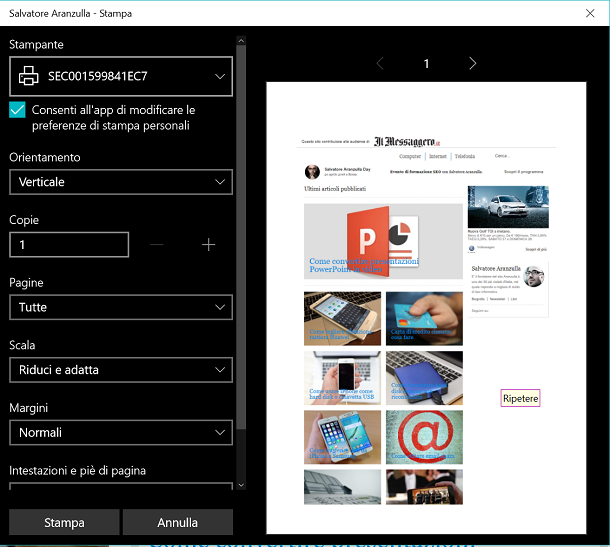Click the Ripetere tooltip label
Viewport: 610px width, 547px height.
click(520, 398)
